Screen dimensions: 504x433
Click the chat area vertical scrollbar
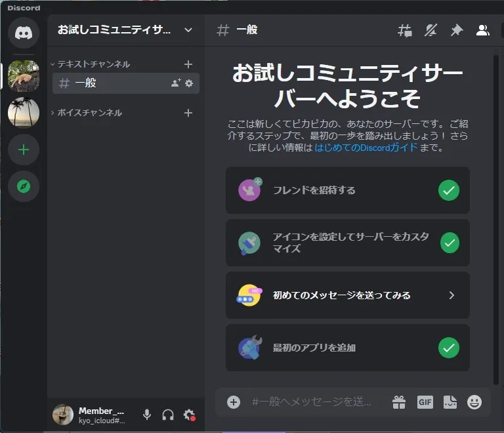point(496,220)
